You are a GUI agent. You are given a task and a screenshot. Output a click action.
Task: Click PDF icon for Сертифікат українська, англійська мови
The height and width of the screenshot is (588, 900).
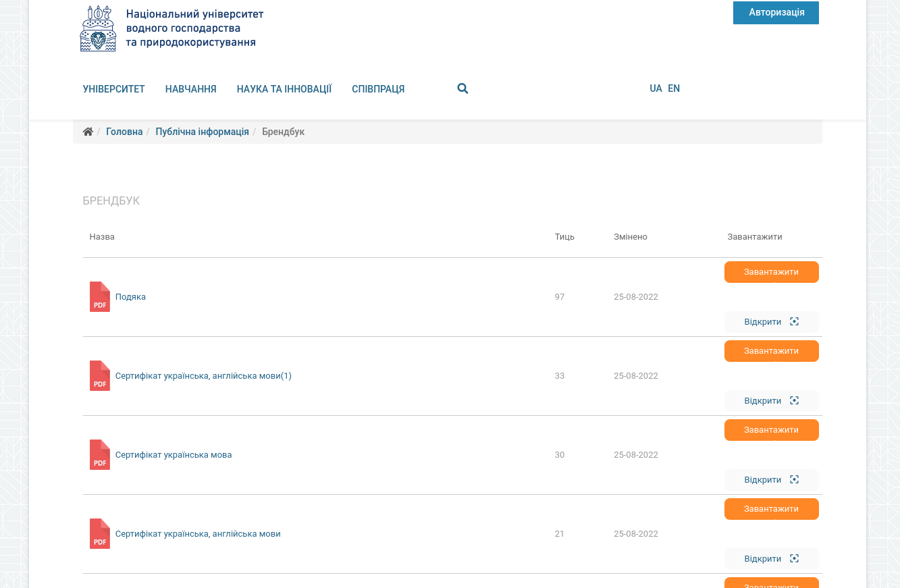100,534
